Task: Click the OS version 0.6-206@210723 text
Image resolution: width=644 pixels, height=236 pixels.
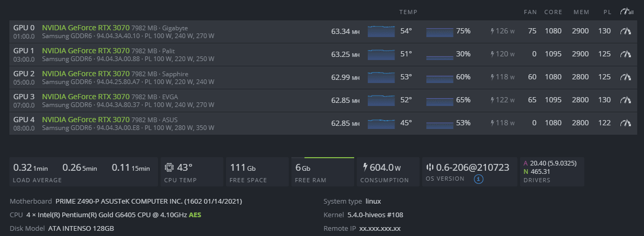Action: click(472, 168)
